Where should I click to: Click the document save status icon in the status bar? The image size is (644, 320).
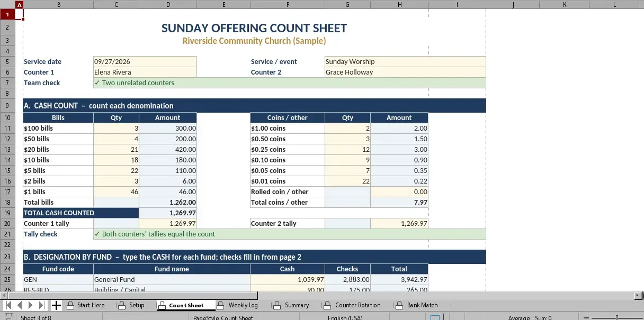[x=9, y=317]
